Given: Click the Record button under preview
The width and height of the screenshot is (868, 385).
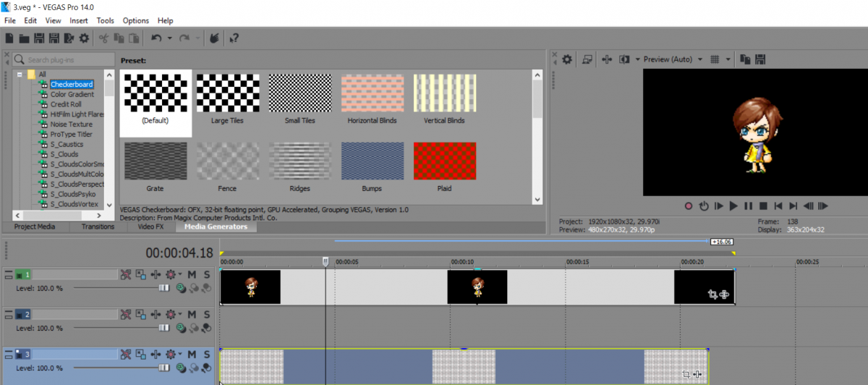Looking at the screenshot, I should pyautogui.click(x=688, y=206).
